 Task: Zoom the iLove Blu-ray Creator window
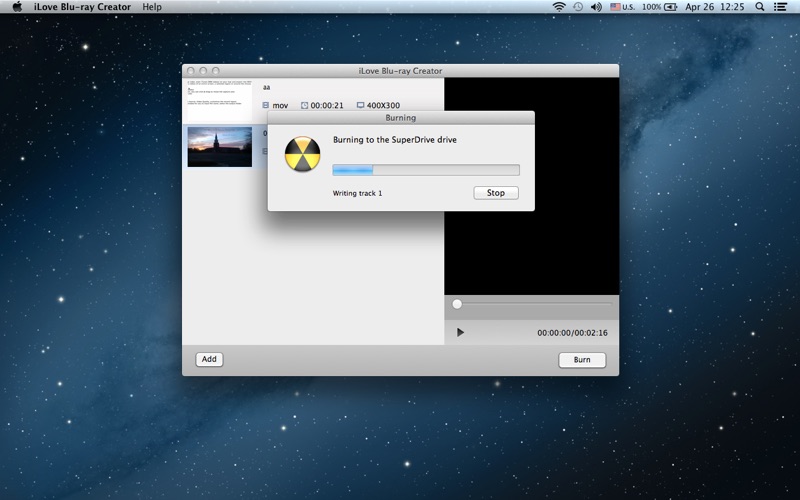216,71
